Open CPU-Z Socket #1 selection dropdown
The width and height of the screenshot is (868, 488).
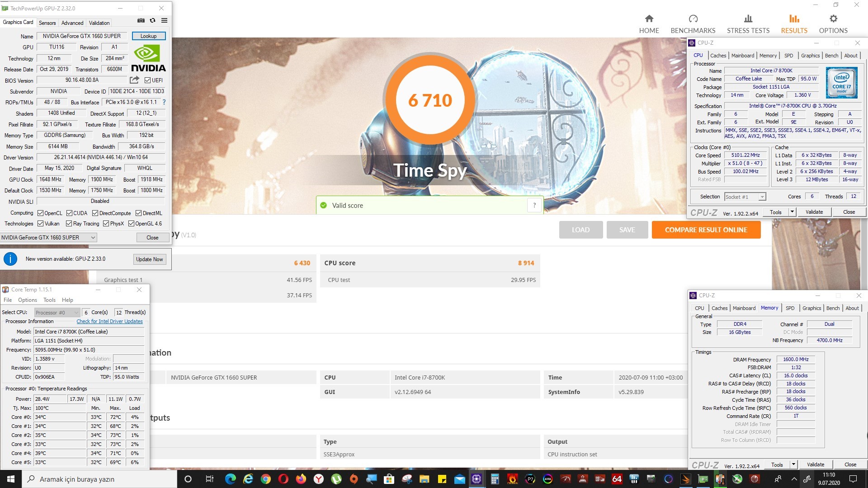tap(762, 197)
